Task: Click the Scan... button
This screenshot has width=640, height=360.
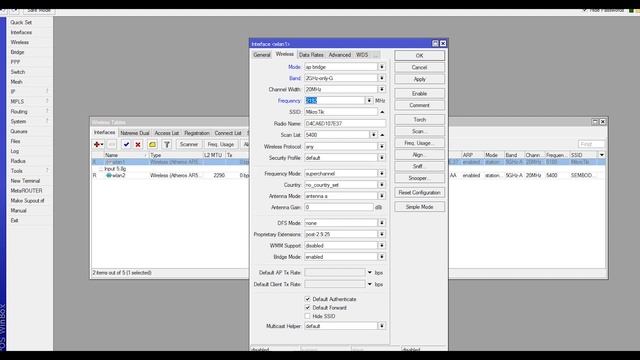Action: [420, 131]
